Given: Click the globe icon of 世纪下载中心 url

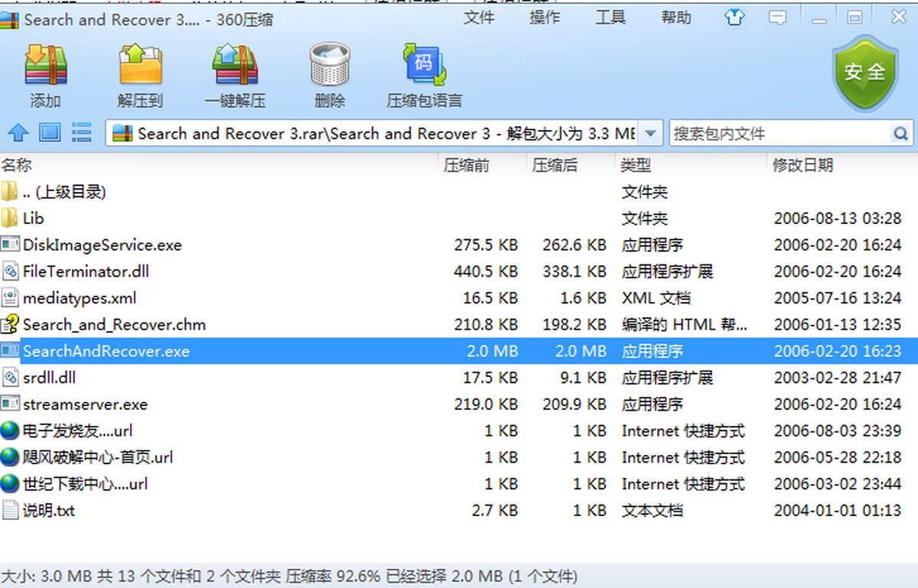Looking at the screenshot, I should pos(9,484).
